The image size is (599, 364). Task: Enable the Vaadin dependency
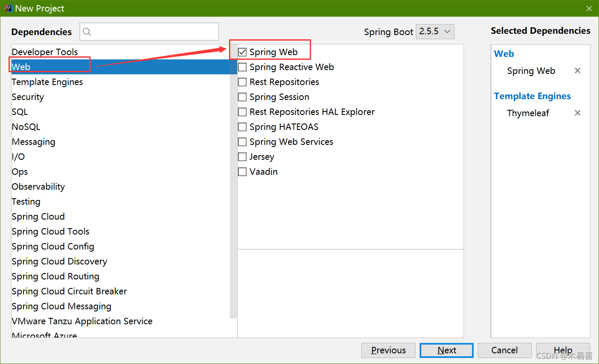coord(242,172)
